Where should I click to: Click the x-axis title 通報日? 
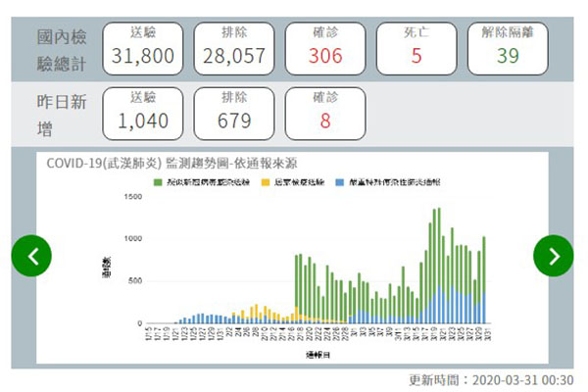(318, 355)
